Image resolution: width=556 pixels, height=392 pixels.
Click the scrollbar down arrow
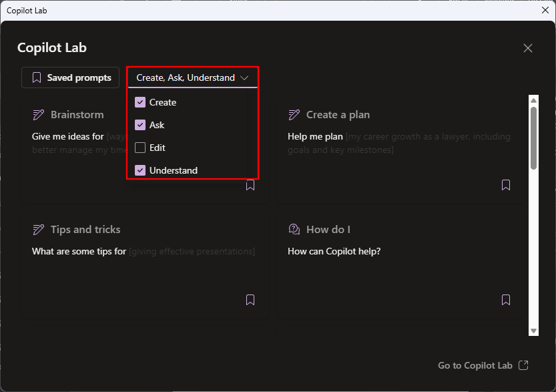coord(533,331)
